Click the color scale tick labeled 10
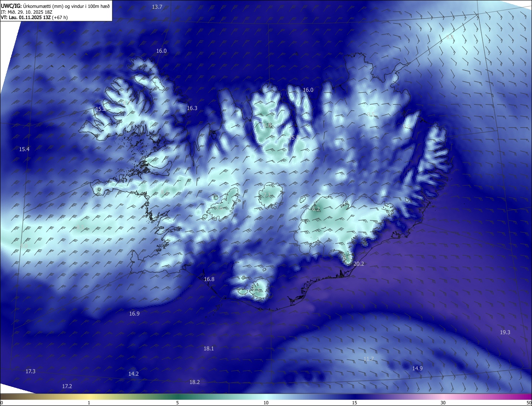Screen dimensions: 532x406 coord(266,403)
